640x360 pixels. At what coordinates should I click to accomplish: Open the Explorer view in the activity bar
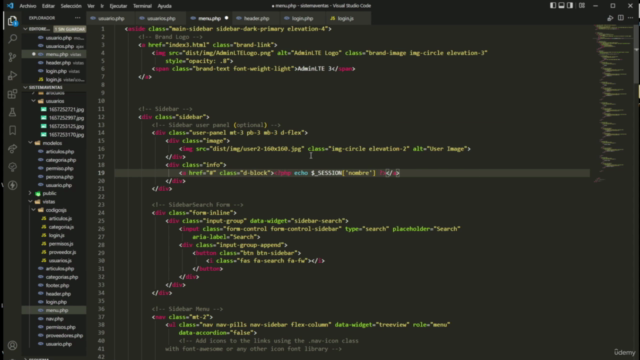coord(12,21)
